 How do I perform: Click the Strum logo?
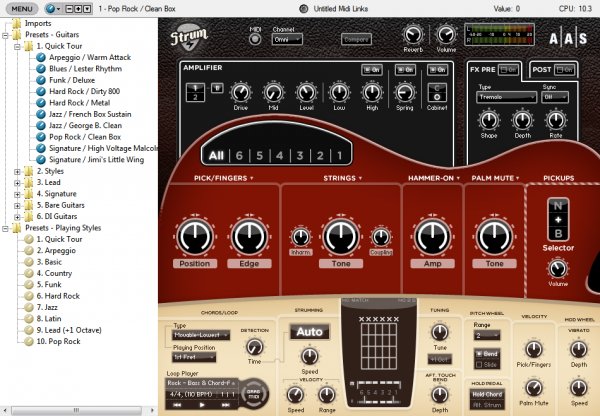[188, 38]
